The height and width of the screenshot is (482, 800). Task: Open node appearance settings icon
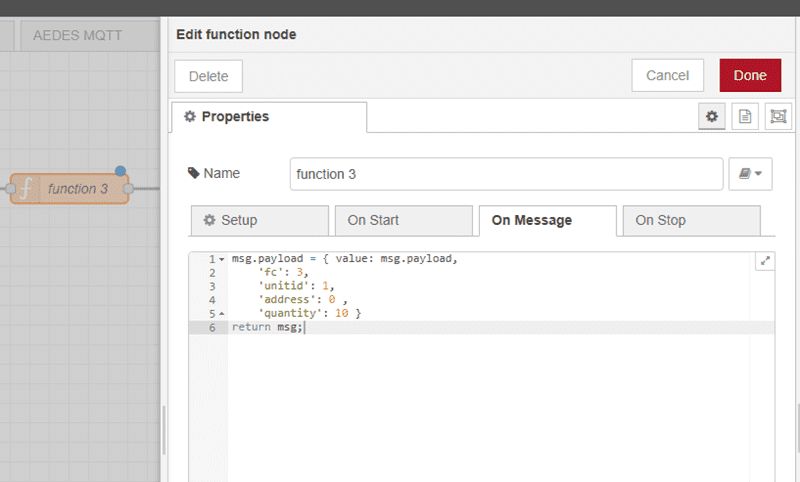tap(777, 117)
